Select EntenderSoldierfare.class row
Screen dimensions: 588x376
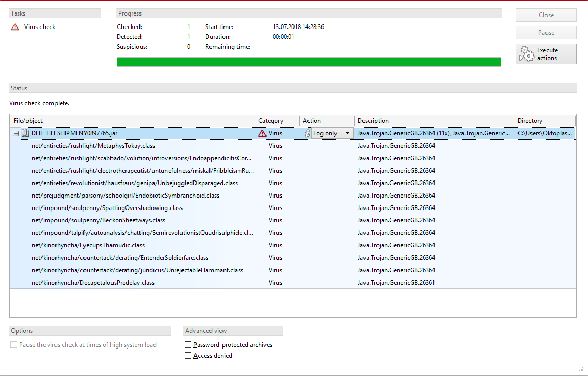click(x=292, y=257)
